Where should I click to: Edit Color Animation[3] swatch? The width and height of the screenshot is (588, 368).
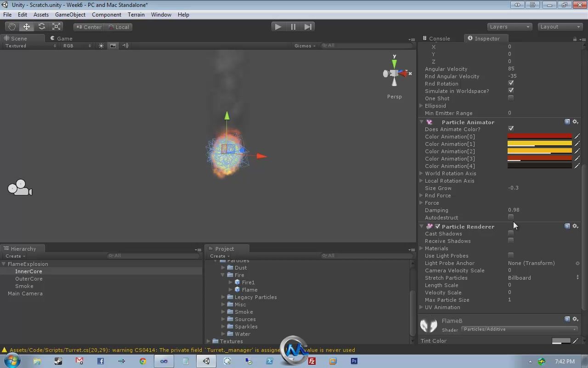point(539,159)
